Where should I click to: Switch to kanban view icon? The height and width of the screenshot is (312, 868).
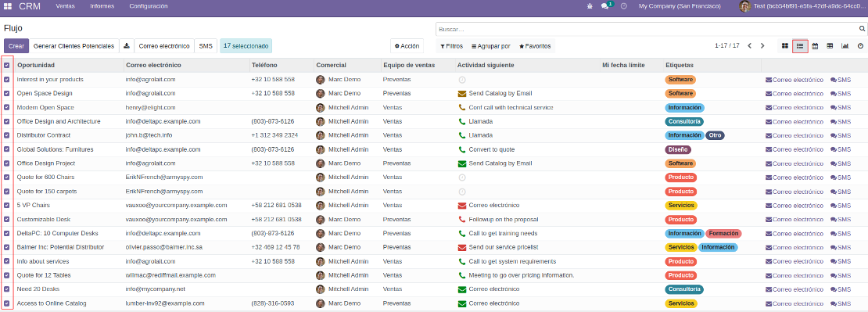click(x=785, y=46)
